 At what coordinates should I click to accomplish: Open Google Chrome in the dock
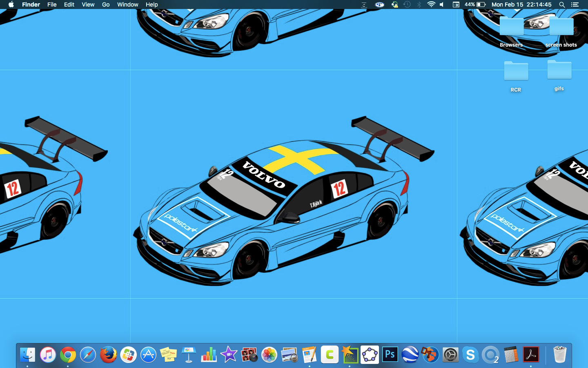pyautogui.click(x=68, y=355)
